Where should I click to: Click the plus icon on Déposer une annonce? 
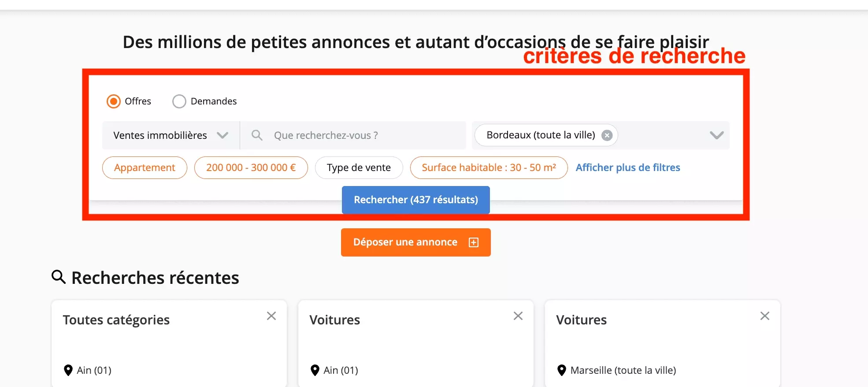click(473, 242)
